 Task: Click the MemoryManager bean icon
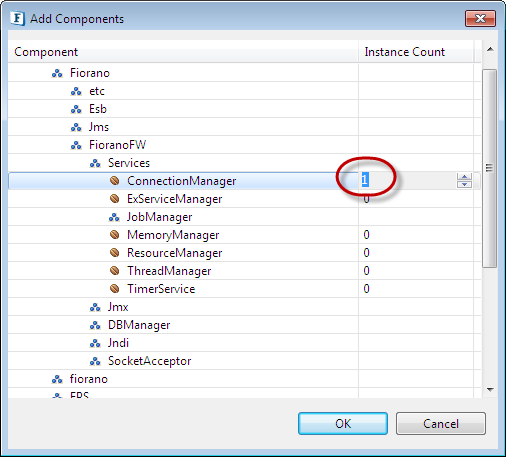[x=114, y=235]
